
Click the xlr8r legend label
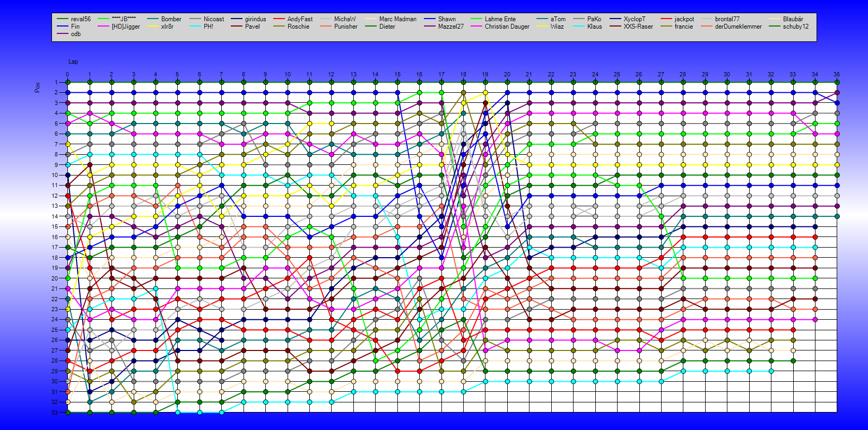point(160,27)
